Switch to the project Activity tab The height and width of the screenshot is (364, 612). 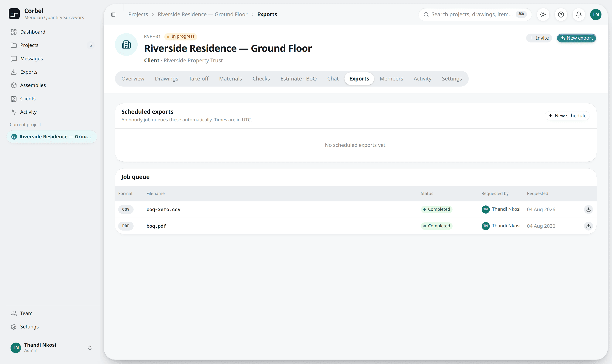tap(423, 79)
